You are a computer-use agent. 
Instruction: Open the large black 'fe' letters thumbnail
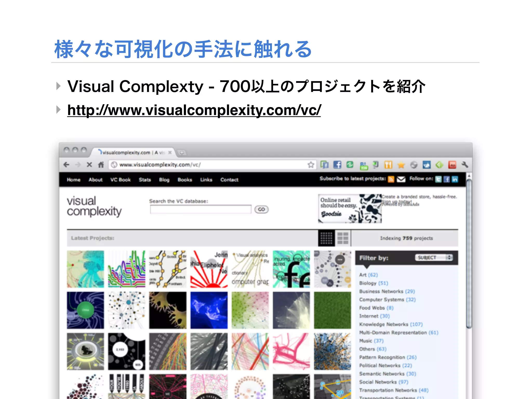[x=291, y=269]
